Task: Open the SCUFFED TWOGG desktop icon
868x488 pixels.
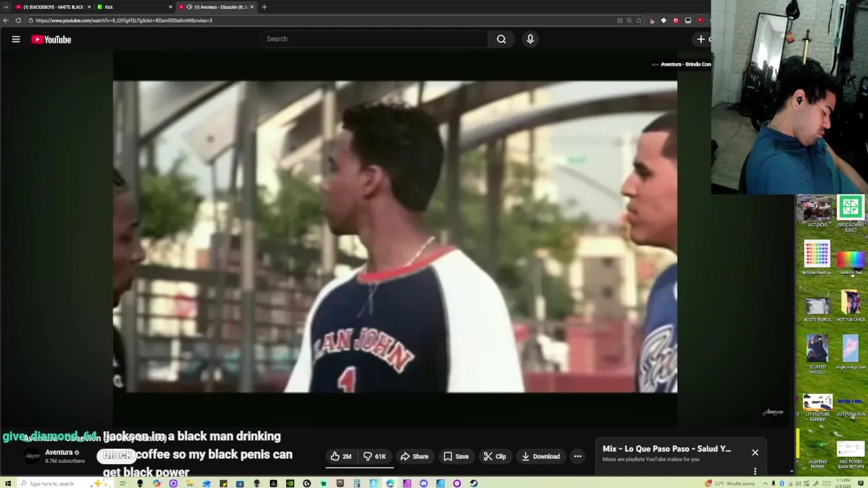Action: (x=817, y=354)
